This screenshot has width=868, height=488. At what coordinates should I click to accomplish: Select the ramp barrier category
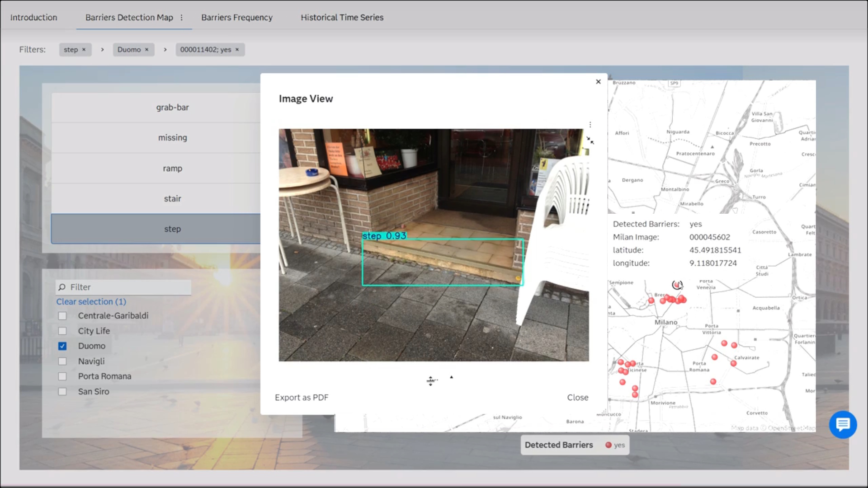click(x=172, y=169)
